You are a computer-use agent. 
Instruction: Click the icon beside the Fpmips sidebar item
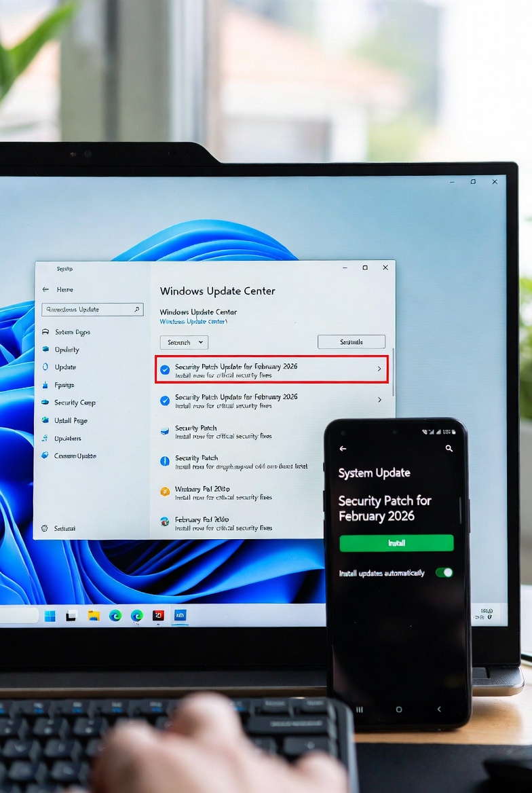[45, 385]
